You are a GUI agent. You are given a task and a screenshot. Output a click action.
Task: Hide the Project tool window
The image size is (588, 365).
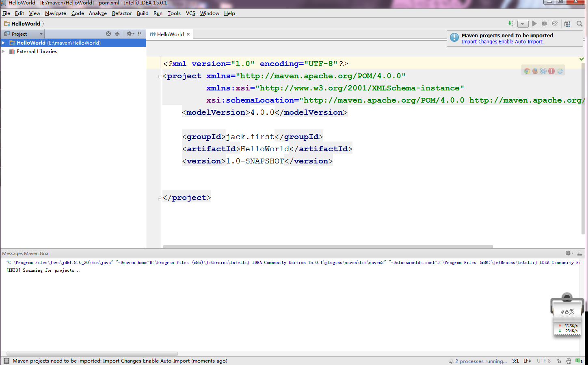click(140, 34)
